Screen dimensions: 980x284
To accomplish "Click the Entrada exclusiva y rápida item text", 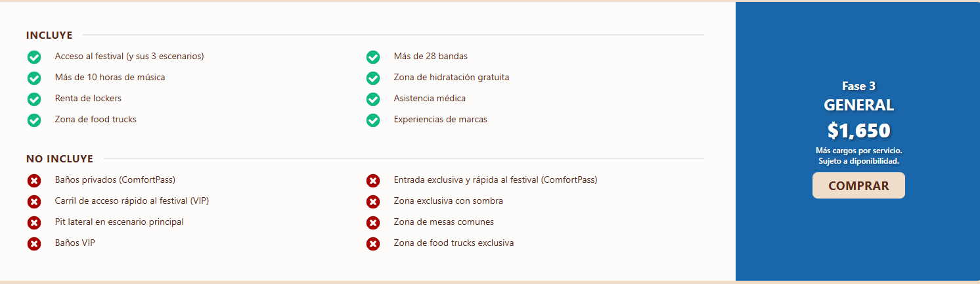I will pos(495,179).
